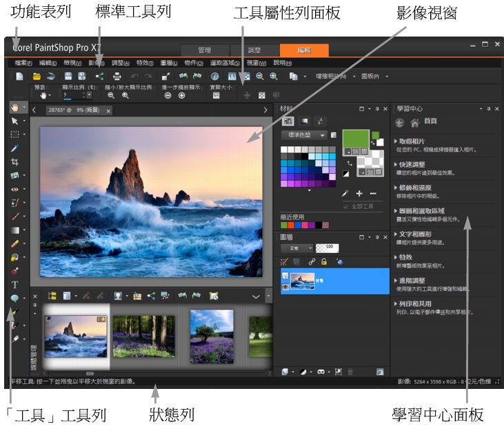The height and width of the screenshot is (431, 504).
Task: Switch to the 管理 tab
Action: tap(204, 50)
